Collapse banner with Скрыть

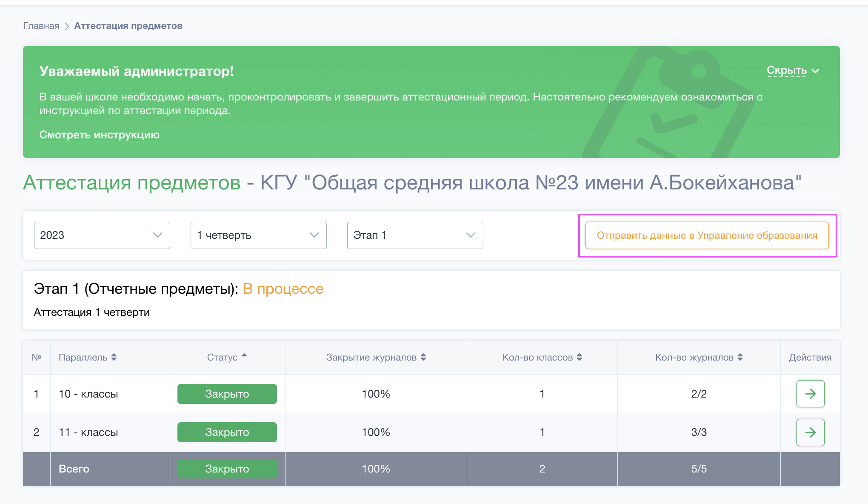(x=793, y=70)
